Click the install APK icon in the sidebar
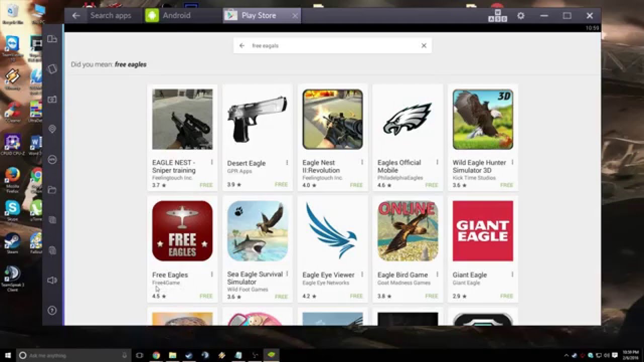 pos(52,159)
